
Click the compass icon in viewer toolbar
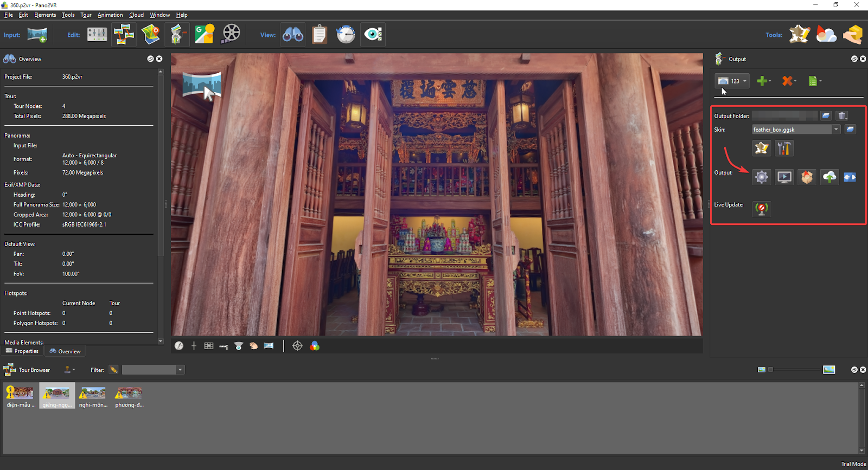point(179,346)
